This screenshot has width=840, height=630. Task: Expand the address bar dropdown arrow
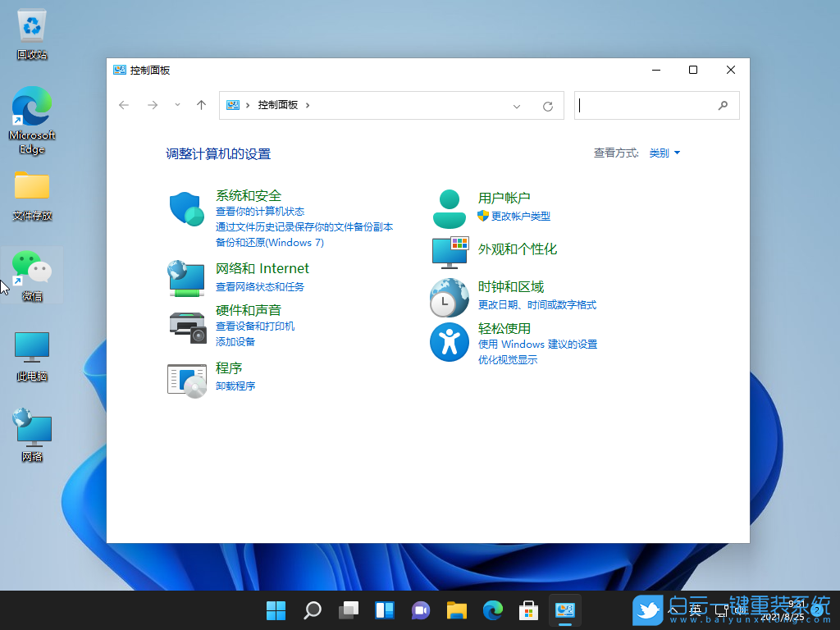click(x=517, y=105)
